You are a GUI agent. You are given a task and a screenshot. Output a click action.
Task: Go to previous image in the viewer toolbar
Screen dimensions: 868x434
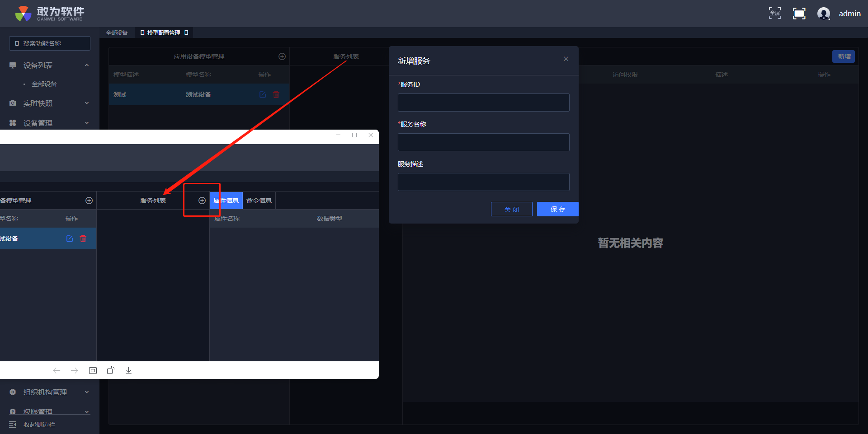57,370
